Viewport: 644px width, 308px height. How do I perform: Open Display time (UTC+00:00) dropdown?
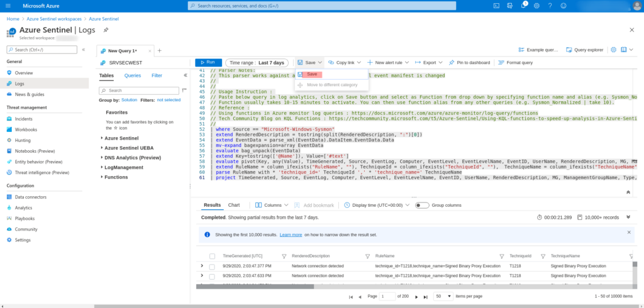pos(377,205)
